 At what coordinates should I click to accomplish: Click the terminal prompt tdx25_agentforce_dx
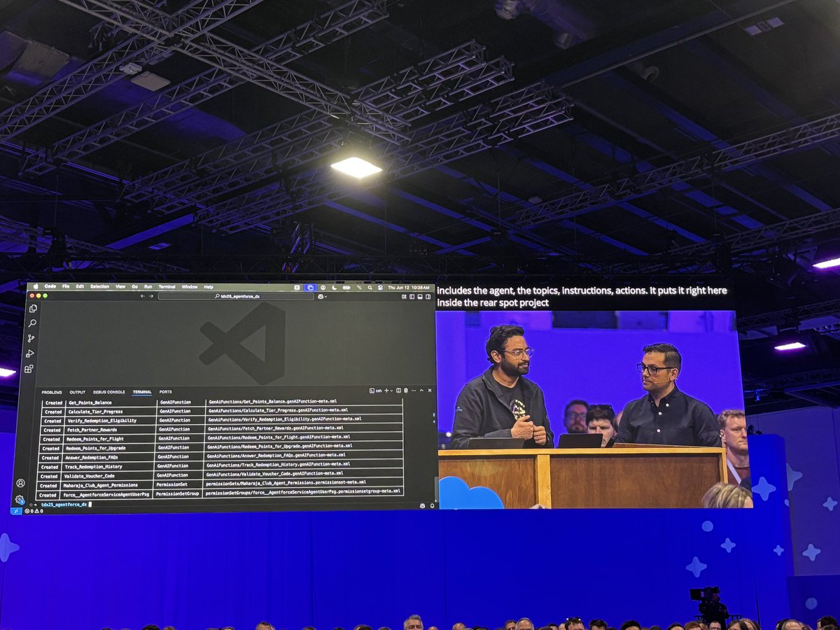pos(64,504)
